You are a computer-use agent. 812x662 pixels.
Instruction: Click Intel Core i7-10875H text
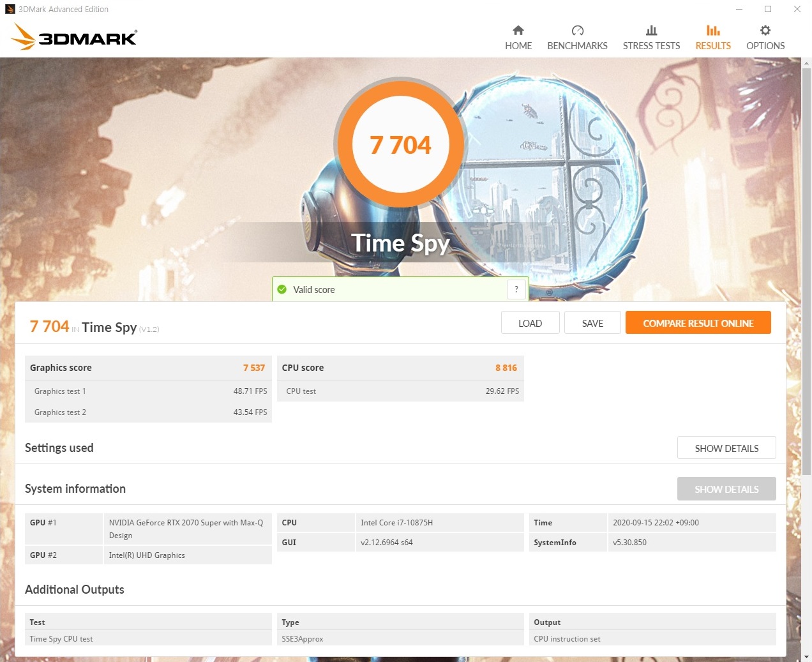[x=396, y=522]
